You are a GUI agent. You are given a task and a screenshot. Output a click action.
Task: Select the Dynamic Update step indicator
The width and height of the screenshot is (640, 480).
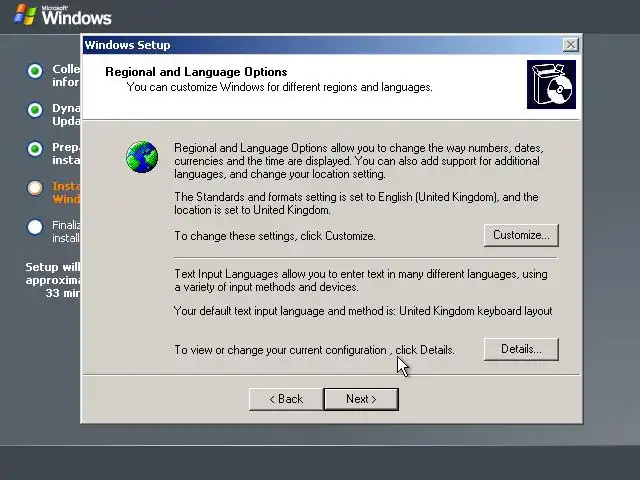coord(35,110)
